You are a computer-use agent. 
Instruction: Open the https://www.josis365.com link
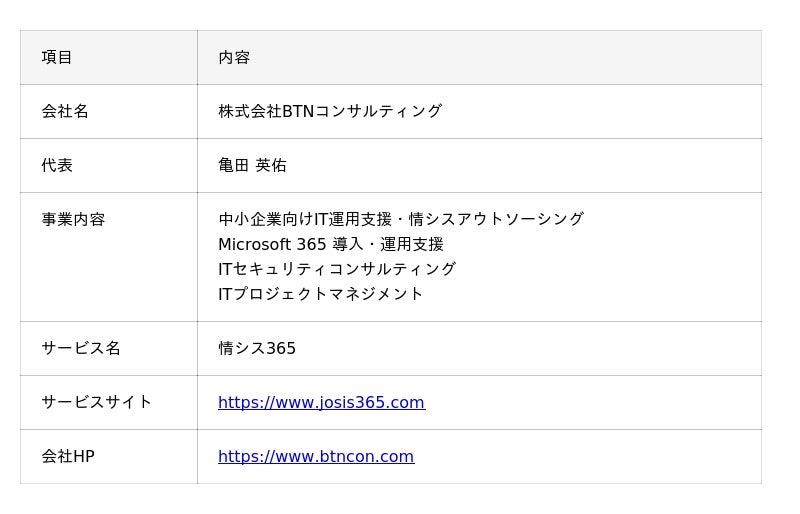tap(321, 402)
